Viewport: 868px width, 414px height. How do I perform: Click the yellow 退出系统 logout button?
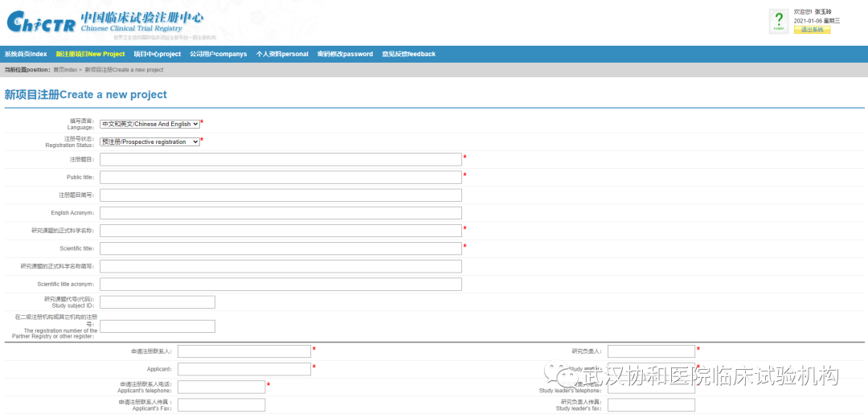[812, 30]
